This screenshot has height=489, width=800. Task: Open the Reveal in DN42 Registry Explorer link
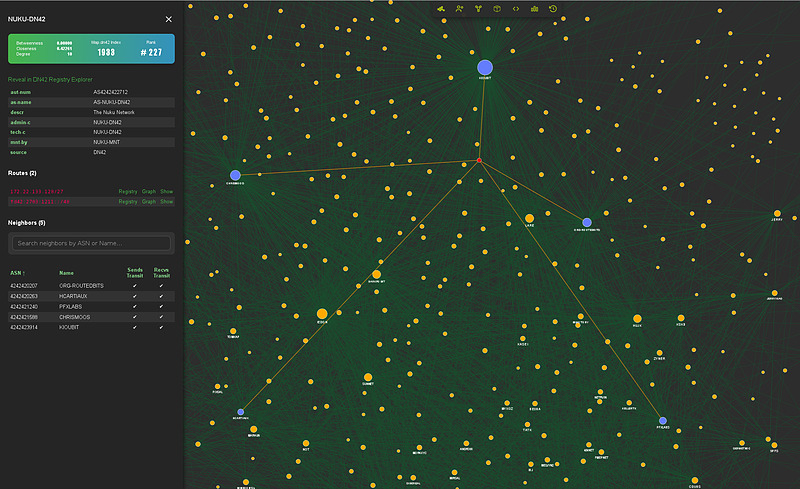(50, 79)
